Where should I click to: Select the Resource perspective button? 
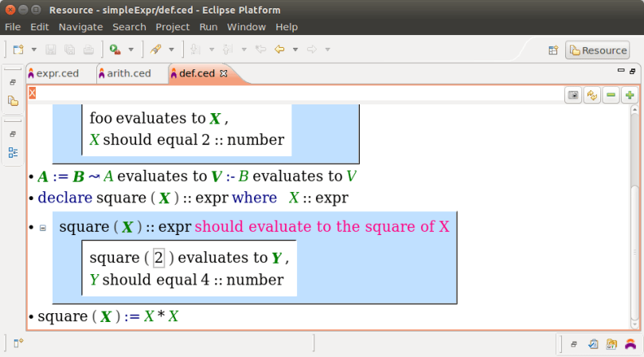coord(597,50)
